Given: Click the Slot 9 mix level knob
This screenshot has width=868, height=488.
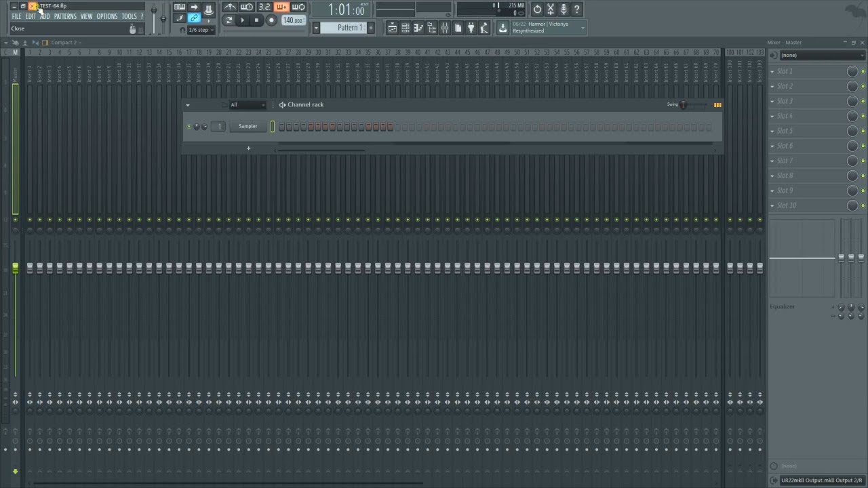Looking at the screenshot, I should [x=852, y=190].
